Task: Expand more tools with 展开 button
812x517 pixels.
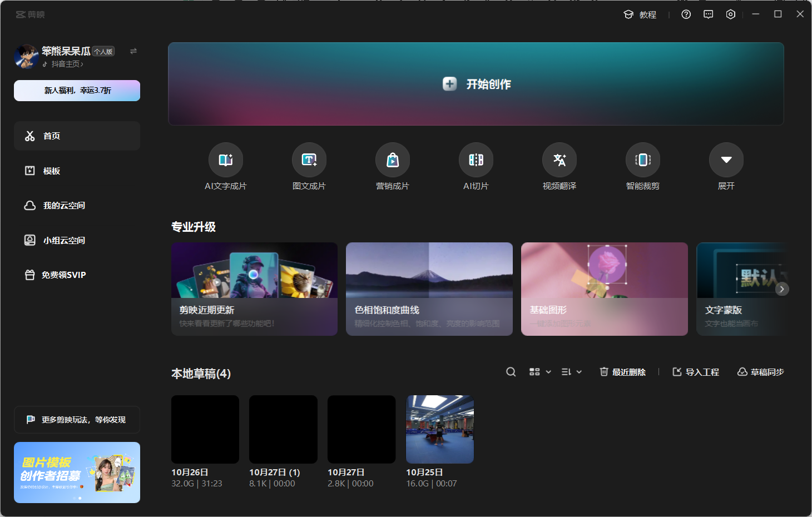Action: pos(726,160)
